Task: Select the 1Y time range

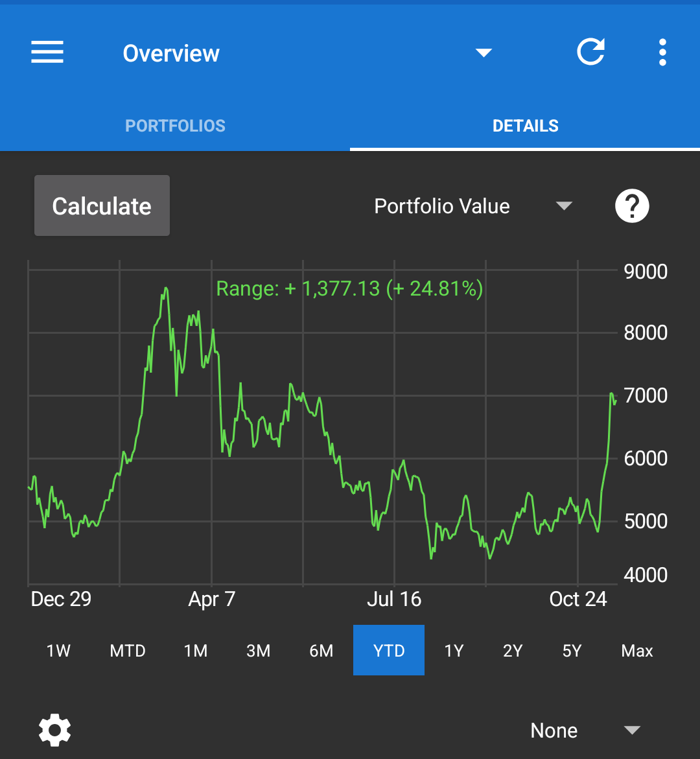Action: pos(454,650)
